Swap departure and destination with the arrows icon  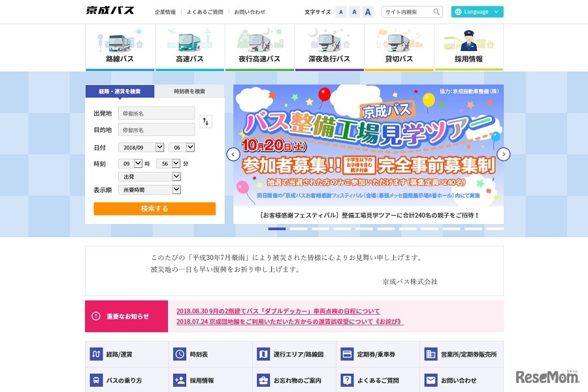coord(206,120)
